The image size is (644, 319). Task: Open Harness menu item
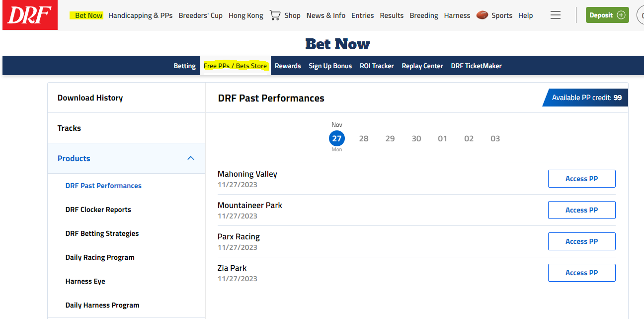[457, 15]
